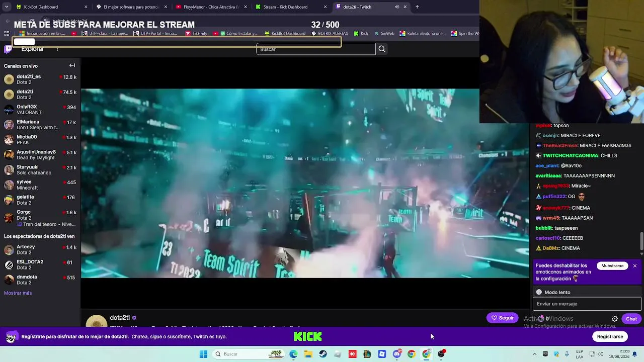The width and height of the screenshot is (644, 362).
Task: Switch to the KickBot Dashboard tab
Action: pyautogui.click(x=51, y=7)
